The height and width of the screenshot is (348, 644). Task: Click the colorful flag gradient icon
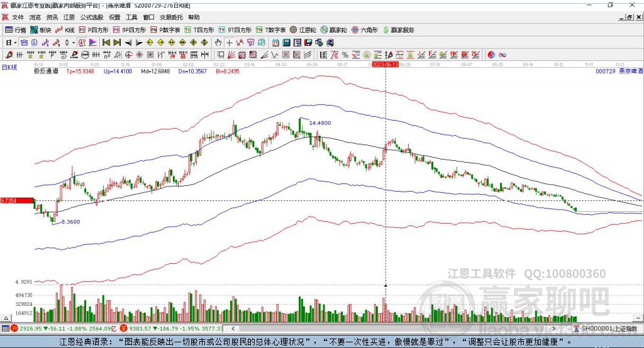(x=93, y=43)
